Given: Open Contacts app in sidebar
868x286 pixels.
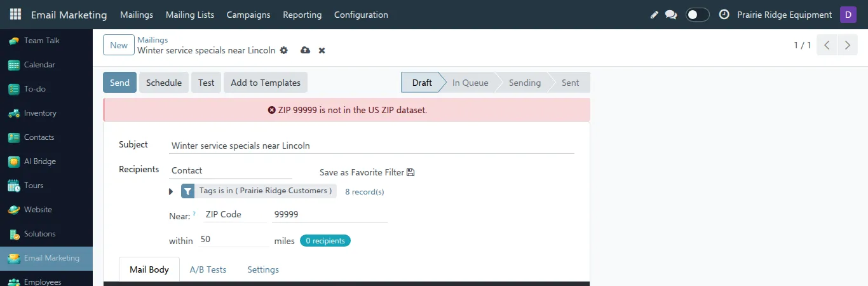Looking at the screenshot, I should tap(46, 137).
